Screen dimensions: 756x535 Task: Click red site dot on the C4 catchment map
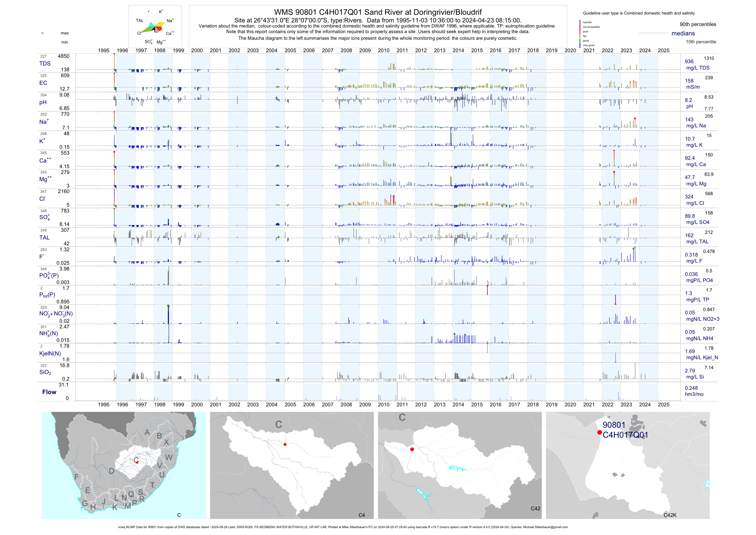(285, 444)
